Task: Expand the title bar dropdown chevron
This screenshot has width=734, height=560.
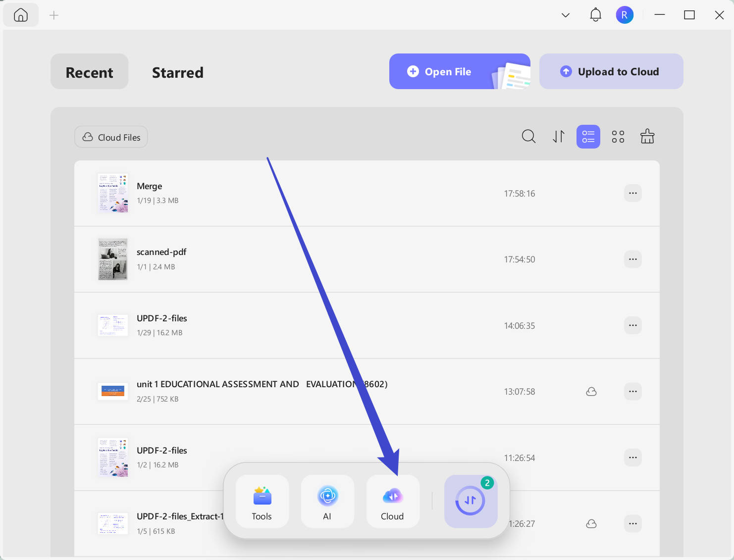Action: [x=565, y=15]
